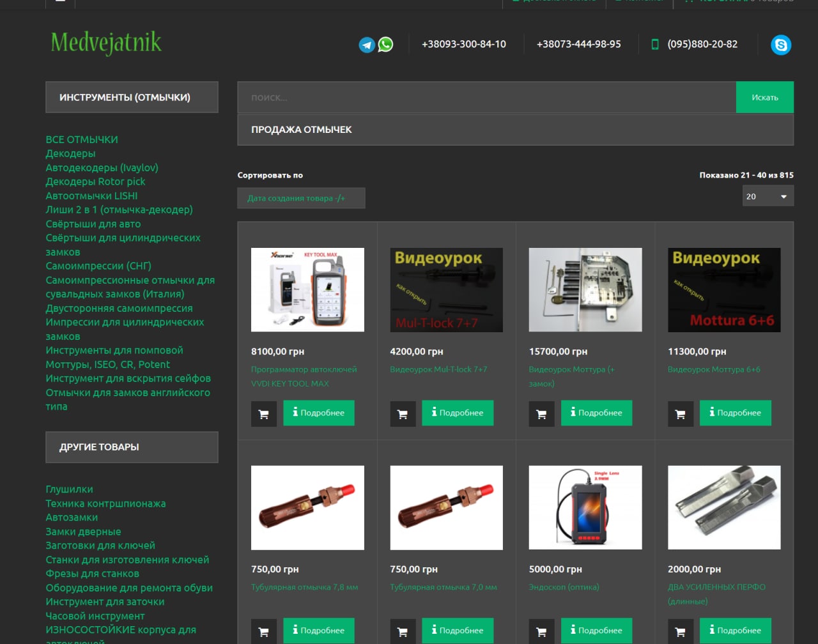
Task: Click Подробнее for Тубулярная отмычка 7,8 мм
Action: (x=319, y=631)
